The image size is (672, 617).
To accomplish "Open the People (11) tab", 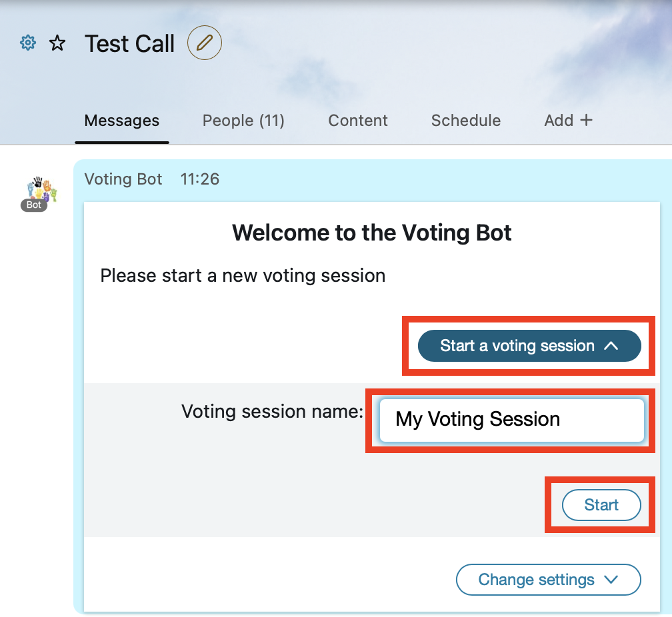I will 243,121.
